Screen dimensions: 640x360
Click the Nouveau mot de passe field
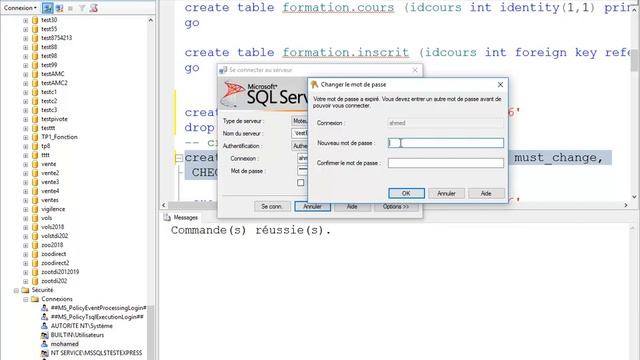tap(446, 143)
